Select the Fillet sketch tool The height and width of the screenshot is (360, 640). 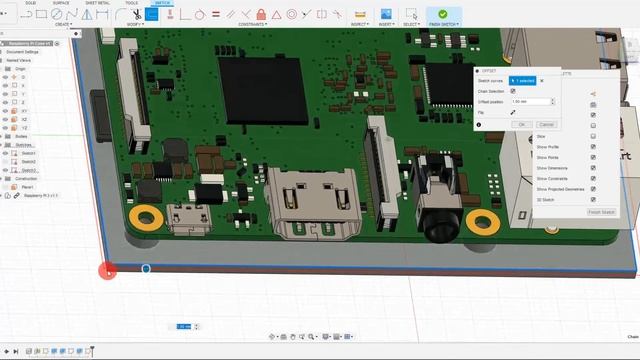pyautogui.click(x=120, y=14)
